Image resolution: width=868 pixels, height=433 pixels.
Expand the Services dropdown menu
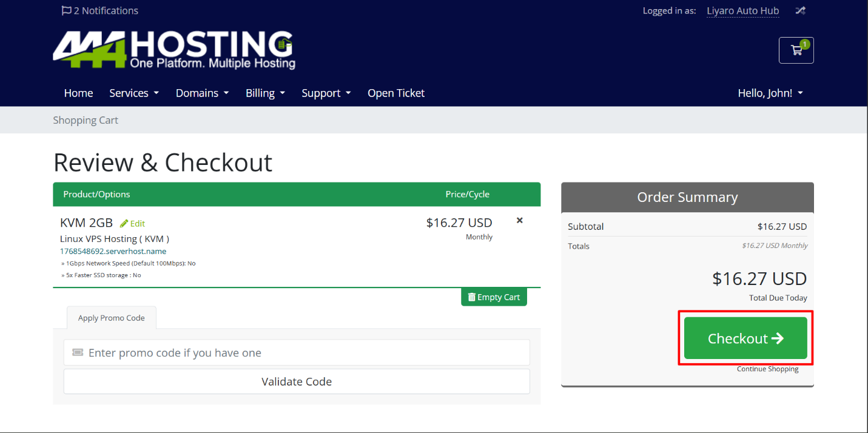(133, 93)
